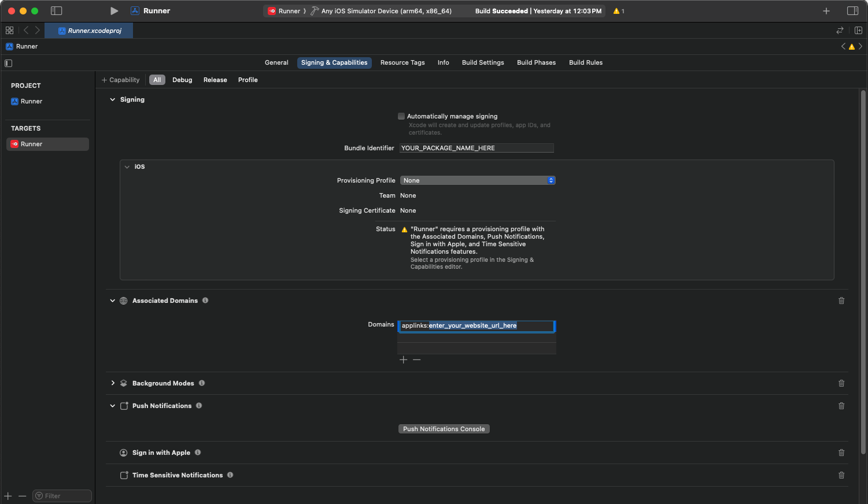The height and width of the screenshot is (504, 868).
Task: Toggle the navigator sidebar in the toolbar
Action: click(56, 11)
